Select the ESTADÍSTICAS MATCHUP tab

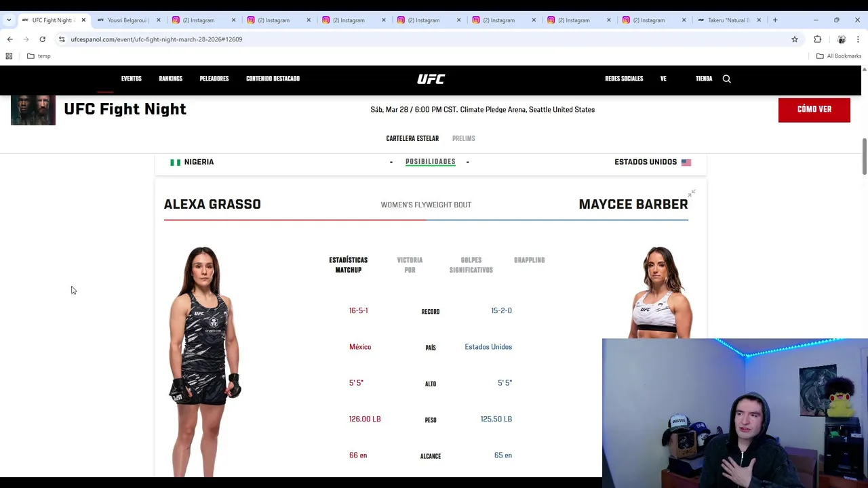[349, 265]
